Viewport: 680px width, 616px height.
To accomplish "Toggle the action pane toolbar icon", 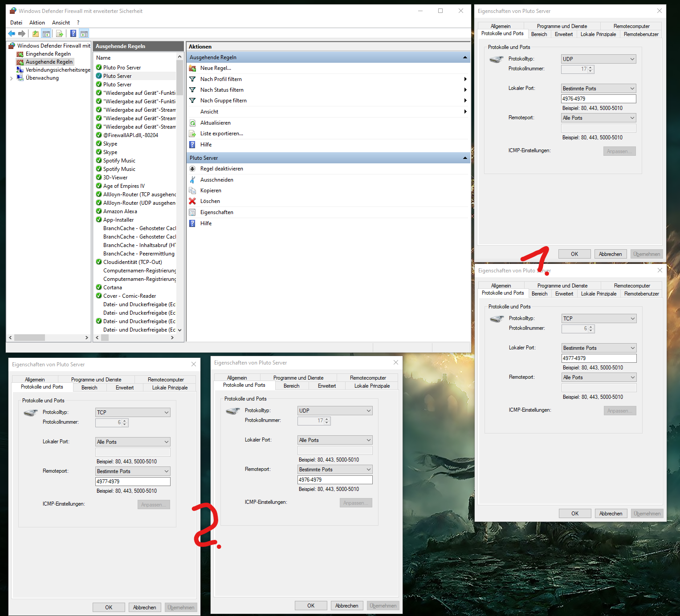I will click(84, 33).
